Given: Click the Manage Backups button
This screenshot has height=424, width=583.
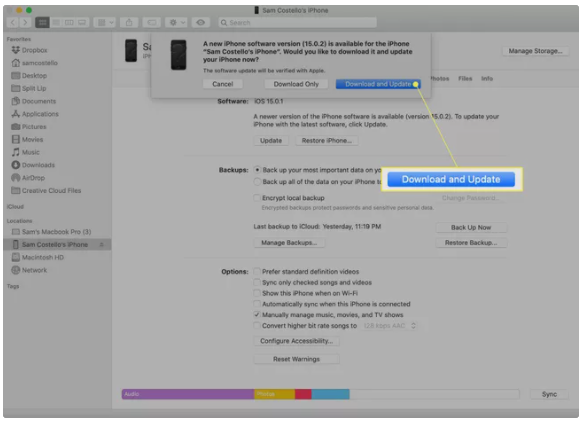Looking at the screenshot, I should click(289, 242).
